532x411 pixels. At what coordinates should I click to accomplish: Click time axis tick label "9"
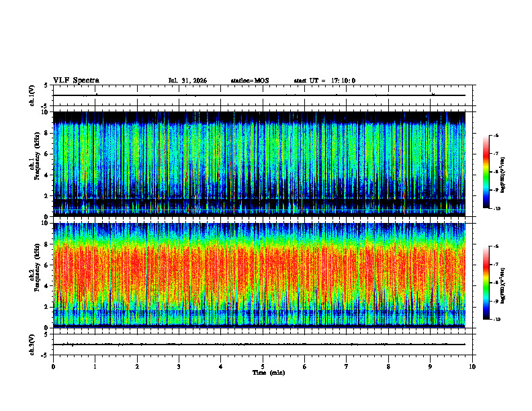430,367
